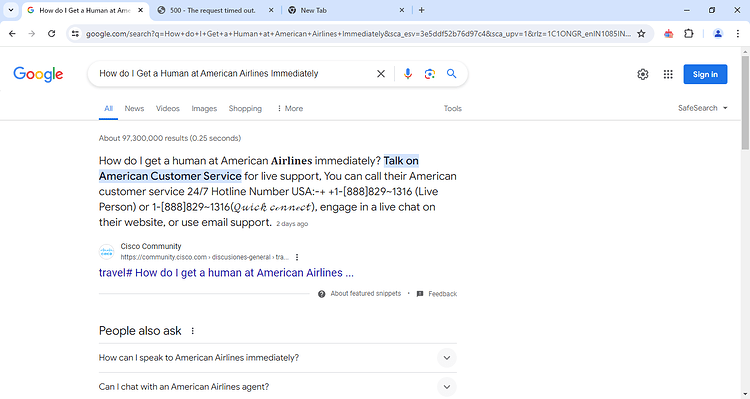Click 'About 97,300,000 results' text
The image size is (750, 399).
(x=170, y=138)
